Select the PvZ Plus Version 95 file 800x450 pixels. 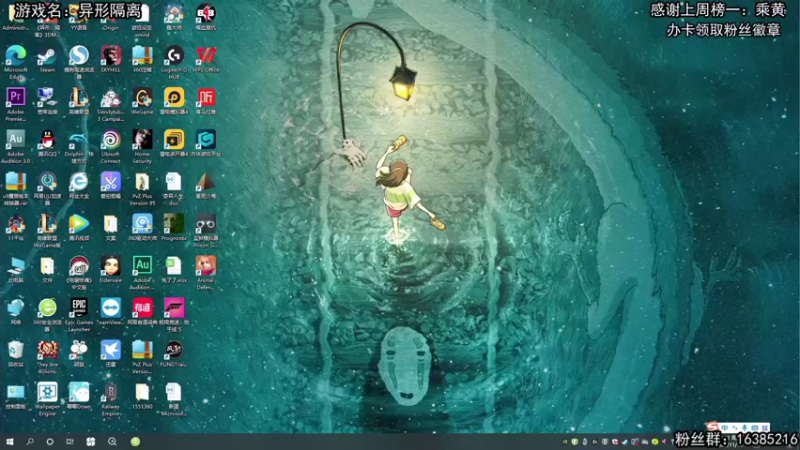pyautogui.click(x=142, y=182)
